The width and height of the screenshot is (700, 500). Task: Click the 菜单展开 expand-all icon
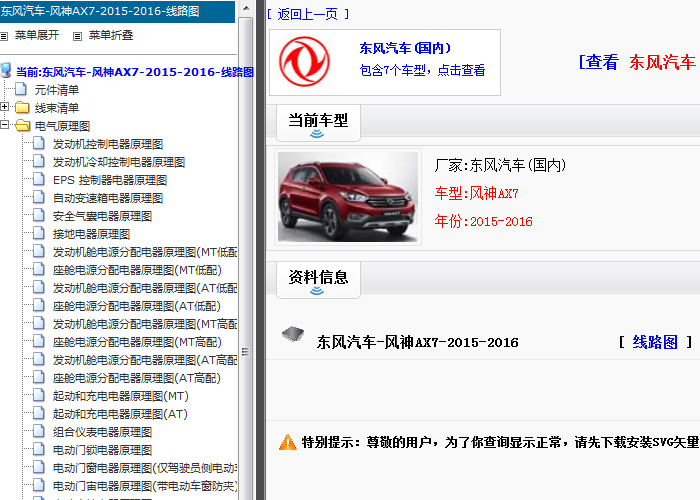[4, 36]
